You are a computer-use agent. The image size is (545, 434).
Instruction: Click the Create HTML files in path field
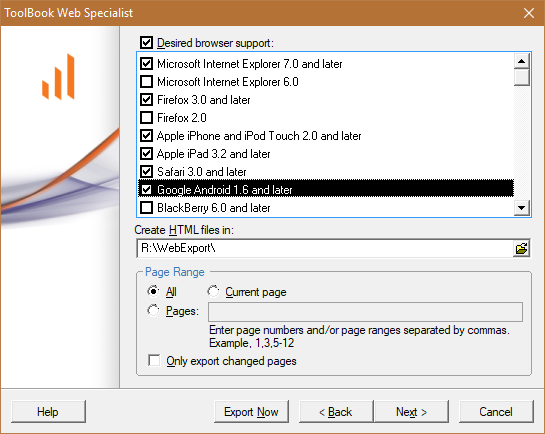click(x=325, y=248)
